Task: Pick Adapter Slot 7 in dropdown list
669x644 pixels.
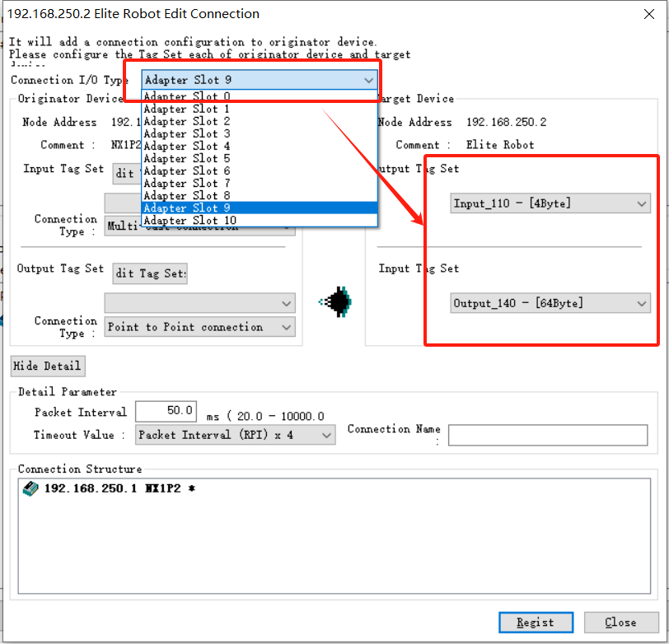Action: (187, 183)
